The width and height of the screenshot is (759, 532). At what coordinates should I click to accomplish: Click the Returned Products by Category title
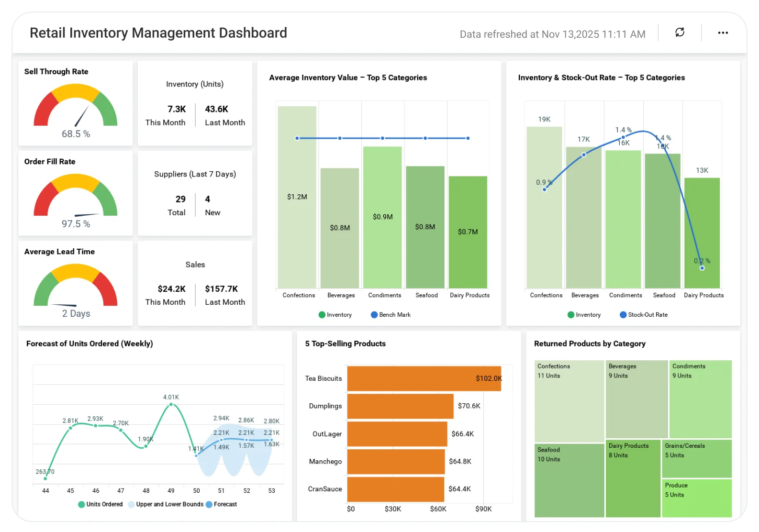click(x=590, y=344)
